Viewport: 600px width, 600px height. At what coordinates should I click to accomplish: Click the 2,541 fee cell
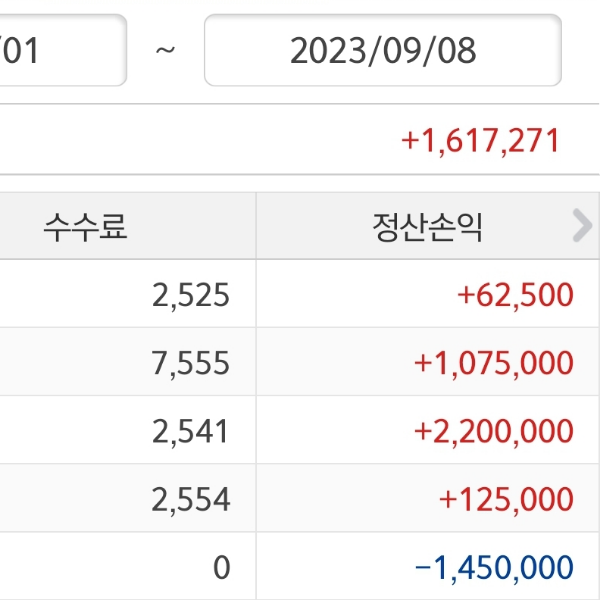(x=191, y=431)
